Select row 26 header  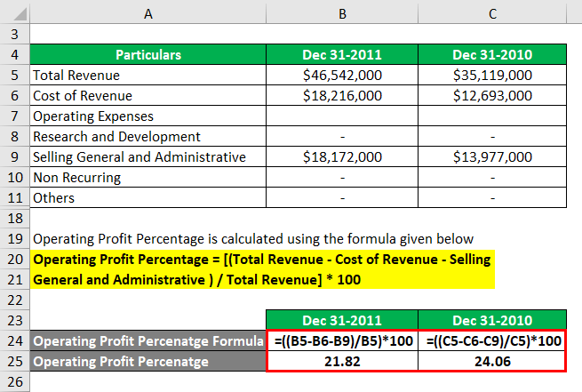tap(15, 381)
